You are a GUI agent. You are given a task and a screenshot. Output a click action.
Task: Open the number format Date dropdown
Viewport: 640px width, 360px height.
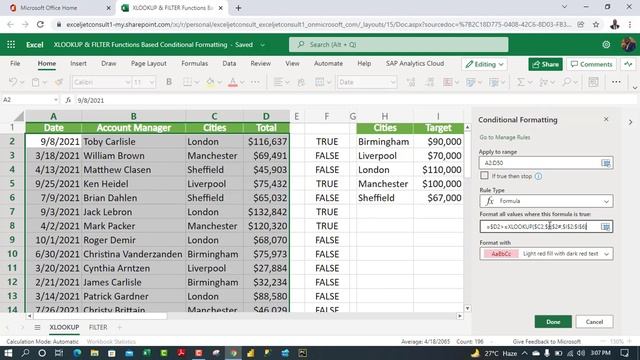pos(393,82)
